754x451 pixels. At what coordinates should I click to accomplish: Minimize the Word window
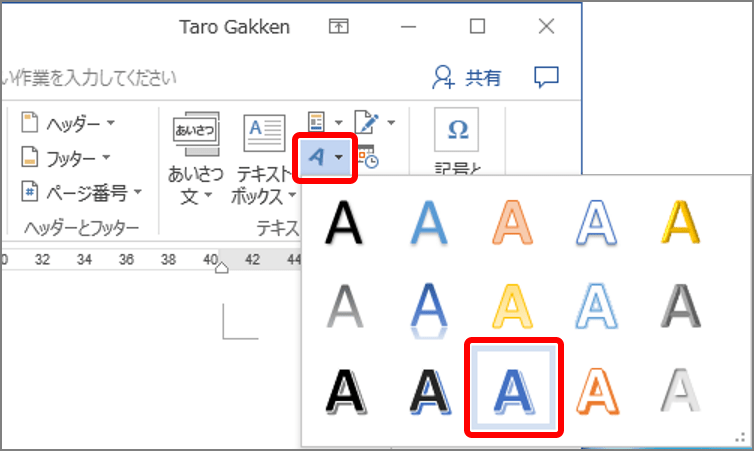tap(408, 26)
